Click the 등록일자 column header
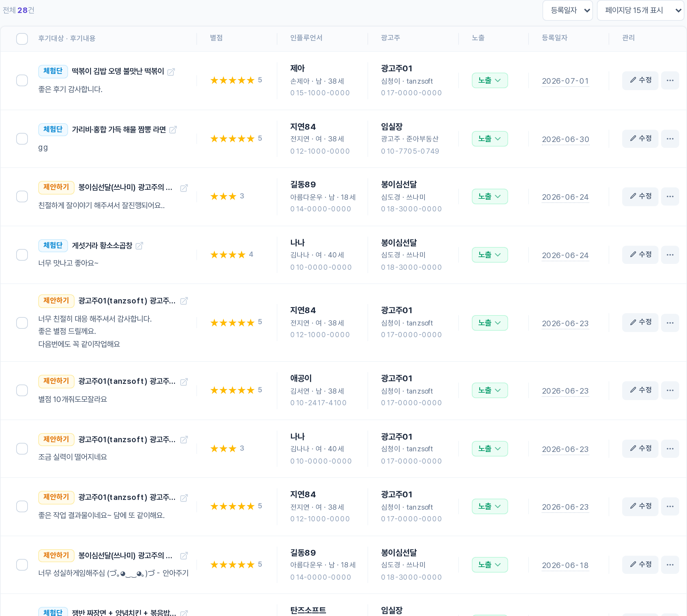 pyautogui.click(x=554, y=38)
